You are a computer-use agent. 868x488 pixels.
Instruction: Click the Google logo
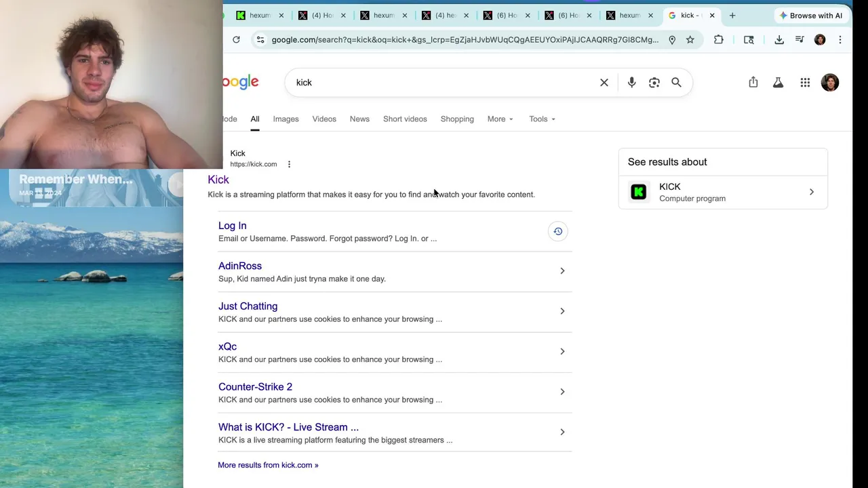(x=241, y=83)
